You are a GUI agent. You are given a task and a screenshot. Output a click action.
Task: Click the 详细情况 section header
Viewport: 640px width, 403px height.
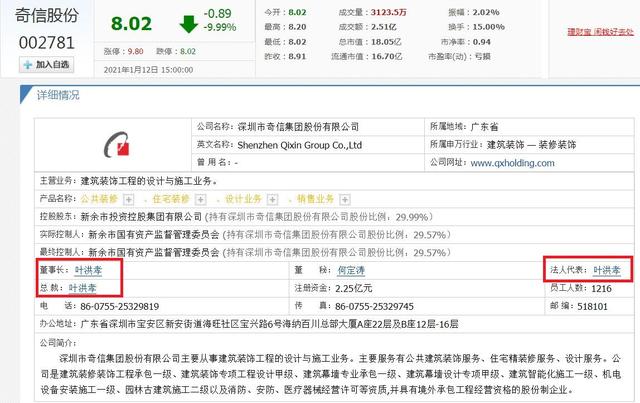tap(58, 95)
